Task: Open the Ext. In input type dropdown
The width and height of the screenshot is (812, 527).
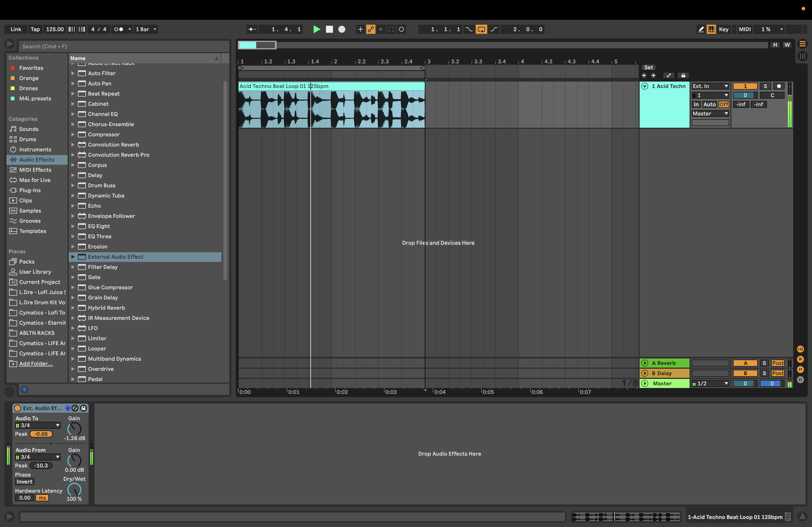Action: (x=710, y=86)
